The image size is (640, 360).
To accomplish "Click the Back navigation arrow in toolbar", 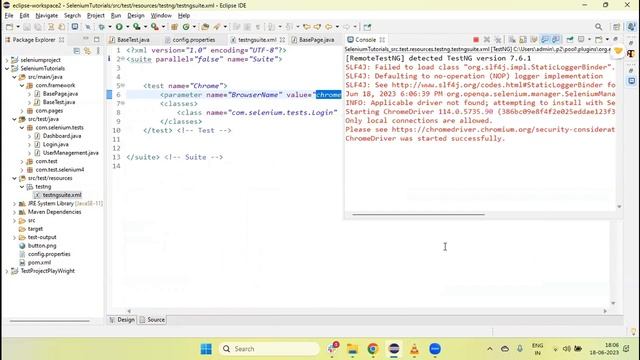I will click(329, 27).
